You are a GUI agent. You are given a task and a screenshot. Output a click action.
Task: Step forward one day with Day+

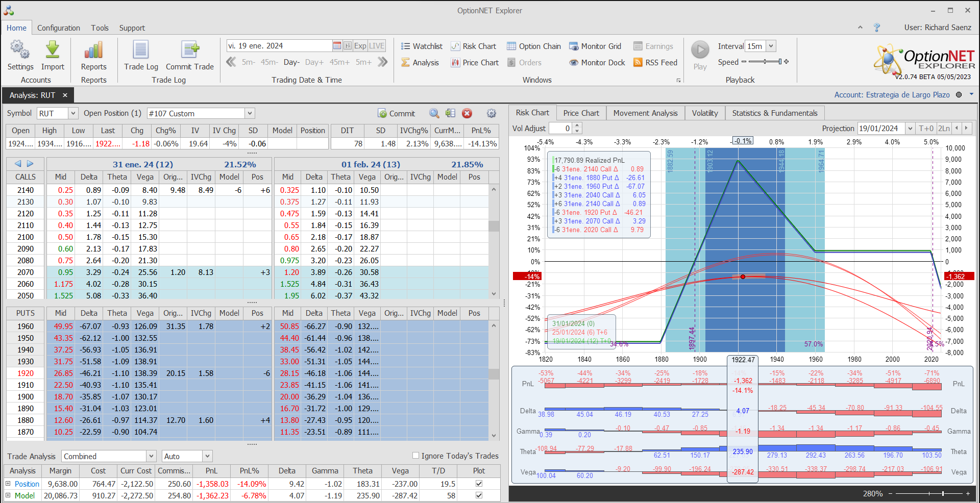point(314,62)
